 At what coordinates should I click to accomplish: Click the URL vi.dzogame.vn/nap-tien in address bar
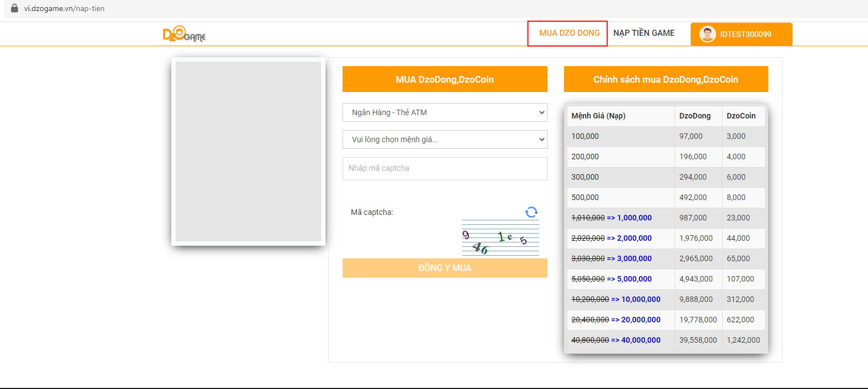[x=64, y=9]
